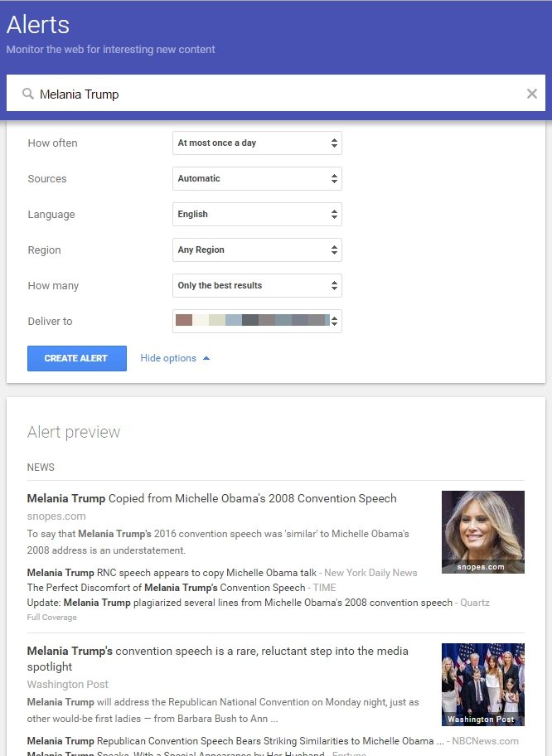The image size is (552, 756).
Task: Click the Create Alert button
Action: click(76, 358)
